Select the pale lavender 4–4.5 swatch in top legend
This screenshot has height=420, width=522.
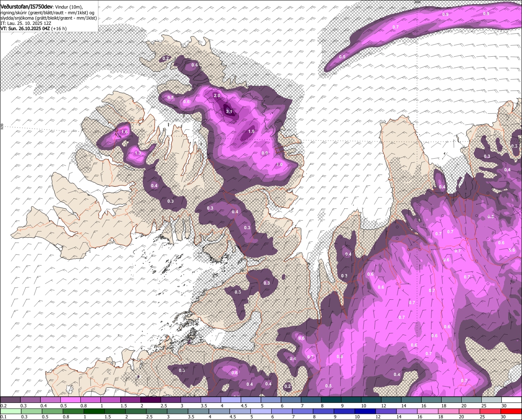(x=230, y=400)
